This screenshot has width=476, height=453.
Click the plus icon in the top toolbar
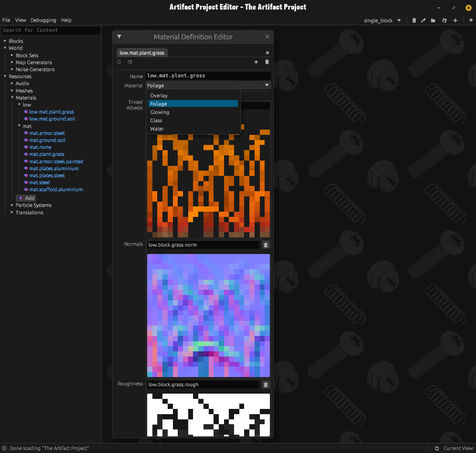(x=455, y=21)
